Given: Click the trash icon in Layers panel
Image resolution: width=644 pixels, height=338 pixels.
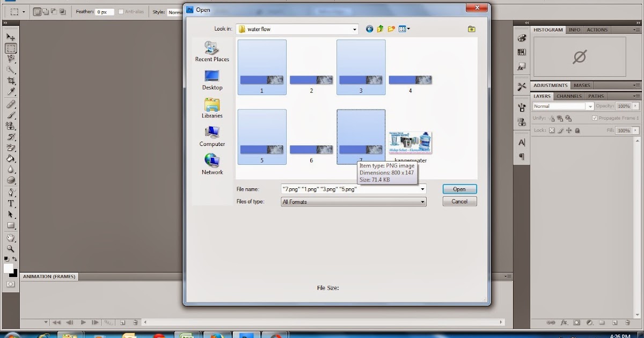Looking at the screenshot, I should [x=627, y=323].
